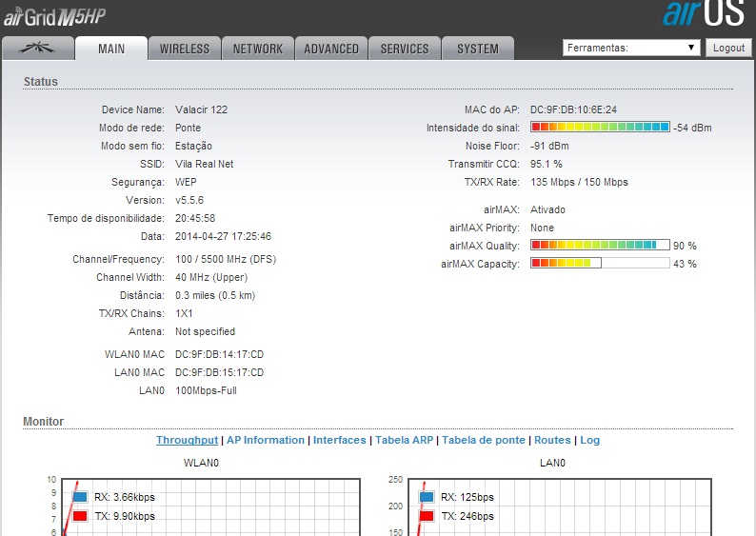Open the NETWORK tab
The width and height of the screenshot is (756, 536).
(x=258, y=49)
